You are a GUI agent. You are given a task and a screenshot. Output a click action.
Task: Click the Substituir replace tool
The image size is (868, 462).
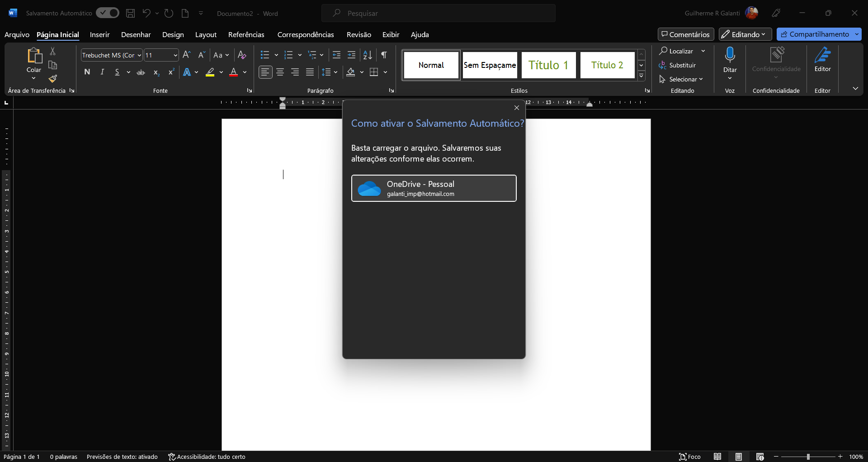tap(677, 65)
